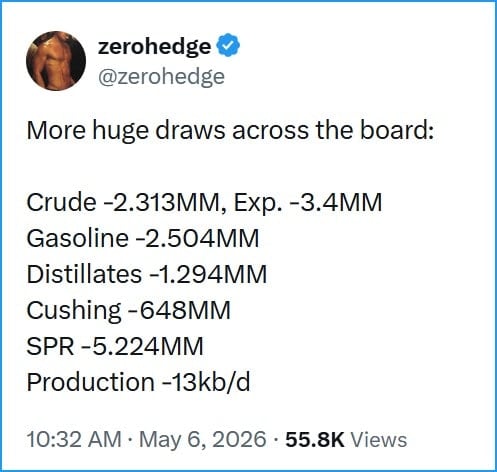Image resolution: width=497 pixels, height=472 pixels.
Task: Click the bold zerohedge display name
Action: point(154,46)
